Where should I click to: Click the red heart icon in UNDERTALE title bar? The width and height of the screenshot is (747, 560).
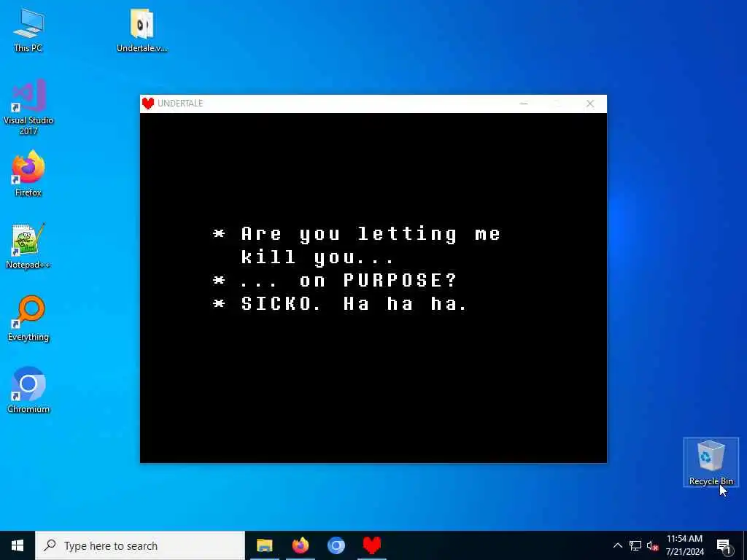[148, 104]
